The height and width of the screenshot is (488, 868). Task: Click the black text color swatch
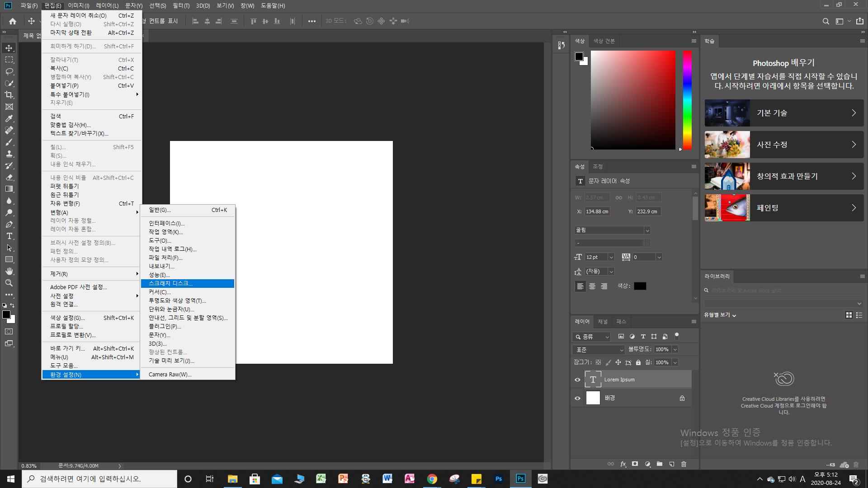tap(640, 286)
